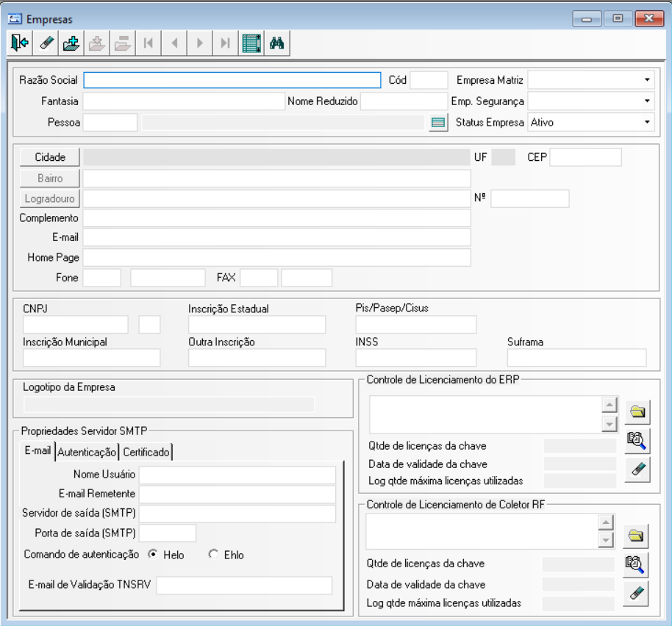The image size is (672, 626).
Task: Click the Empresas window title icon
Action: (15, 19)
